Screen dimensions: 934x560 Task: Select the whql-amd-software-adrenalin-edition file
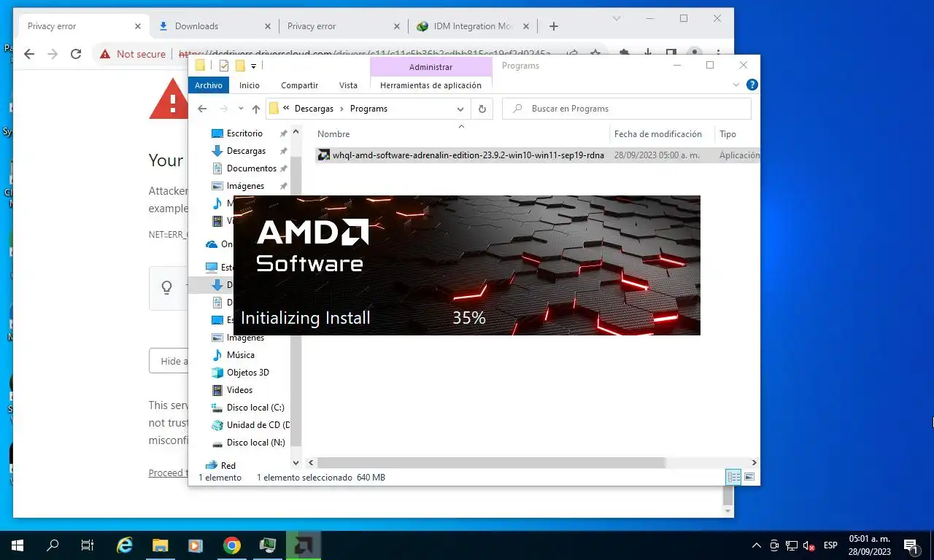(x=468, y=155)
